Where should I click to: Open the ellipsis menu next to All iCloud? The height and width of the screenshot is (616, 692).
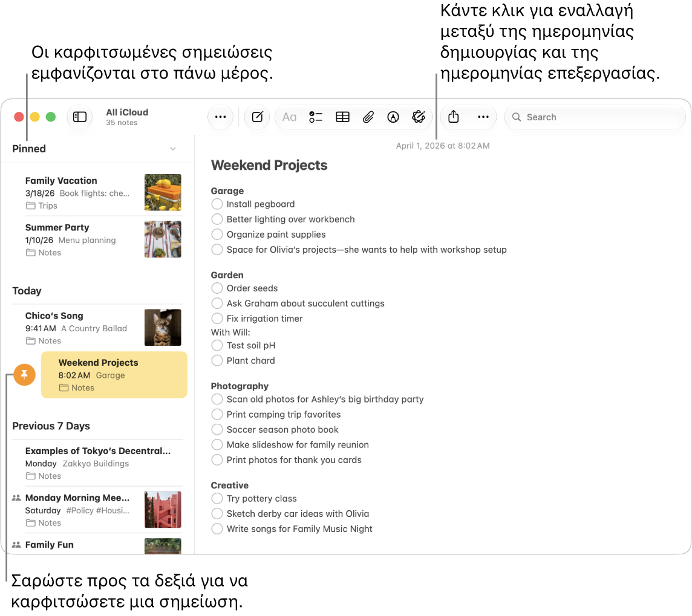pos(220,117)
